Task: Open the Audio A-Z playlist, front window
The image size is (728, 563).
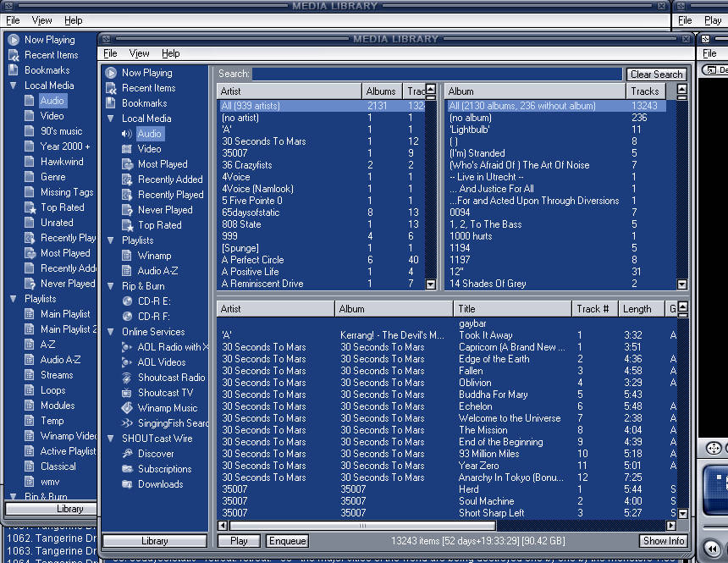Action: click(x=157, y=271)
